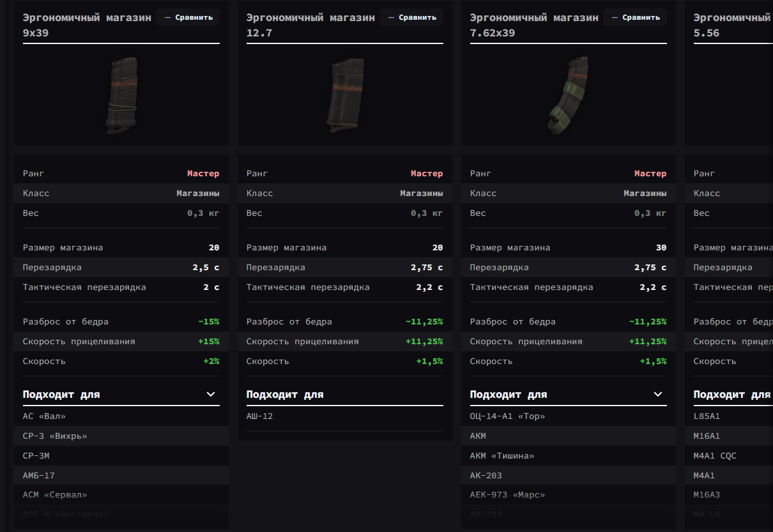Click Сравнить button on the 7.62x39 magazine card

(635, 17)
